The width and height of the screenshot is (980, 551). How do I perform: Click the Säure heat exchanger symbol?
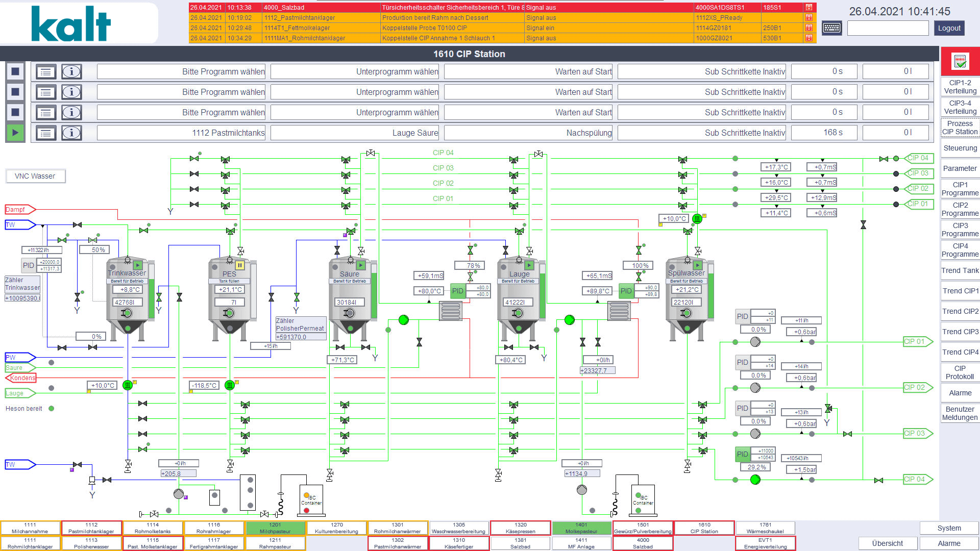point(451,310)
